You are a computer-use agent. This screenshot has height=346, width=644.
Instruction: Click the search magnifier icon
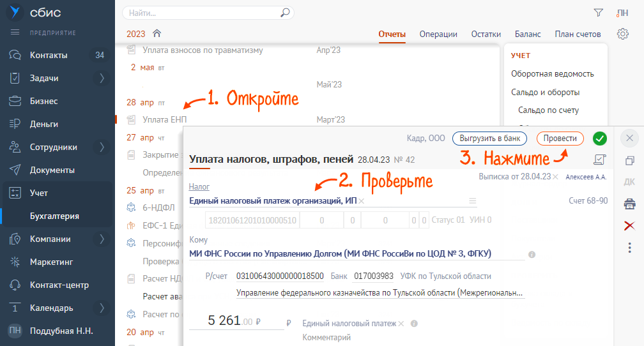[x=285, y=12]
